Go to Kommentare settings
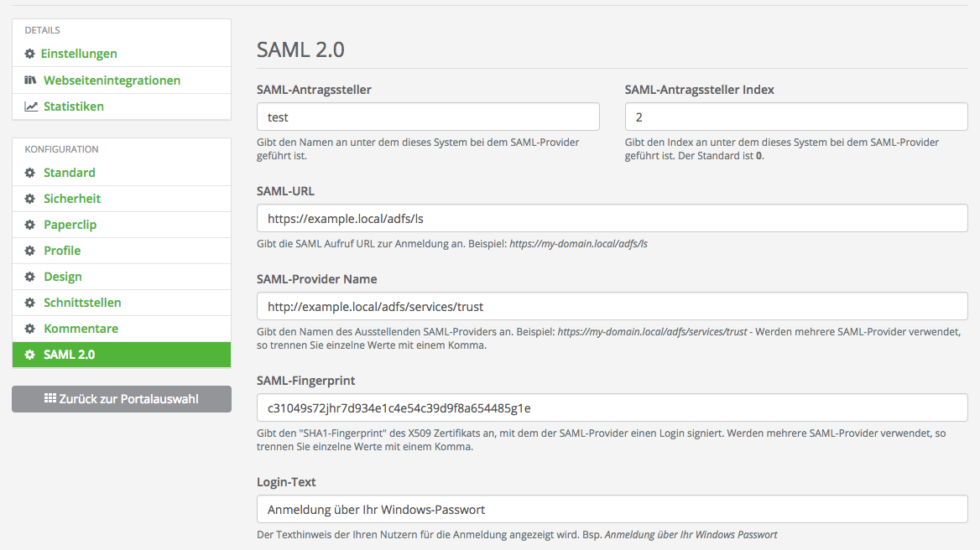 [81, 329]
